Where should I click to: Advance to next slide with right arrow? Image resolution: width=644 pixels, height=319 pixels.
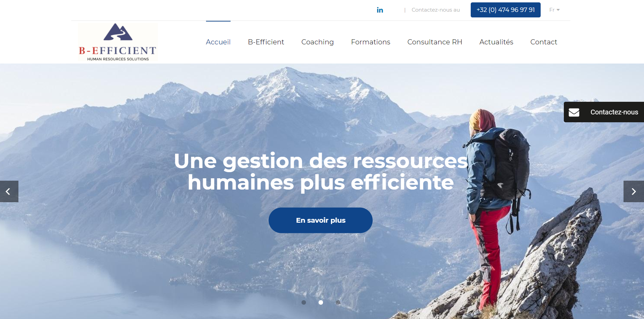[634, 192]
